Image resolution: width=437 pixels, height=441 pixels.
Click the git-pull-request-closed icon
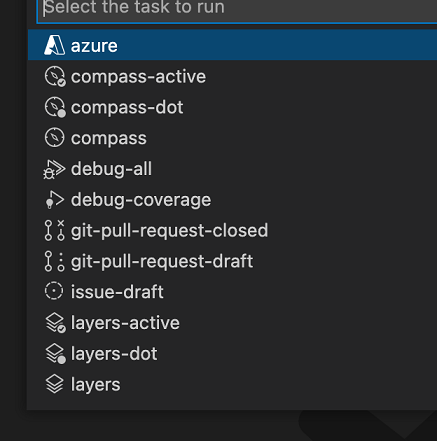(54, 230)
